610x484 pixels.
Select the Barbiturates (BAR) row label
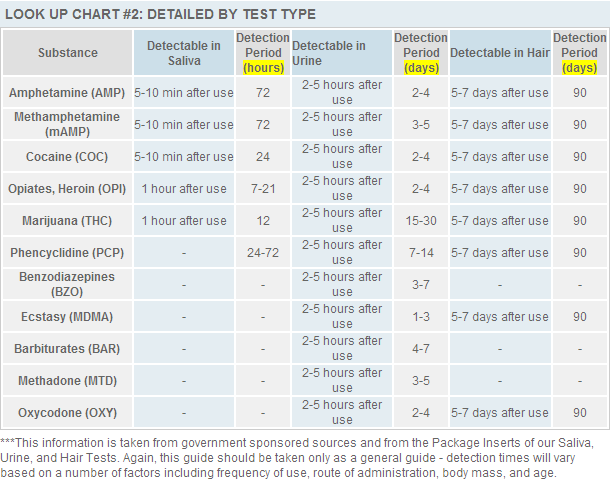pos(67,349)
